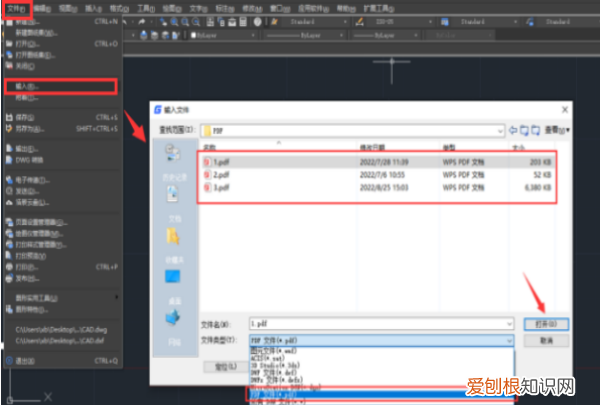Image resolution: width=600 pixels, height=405 pixels.
Task: Click the zoom previous magnifier icon
Action: (x=196, y=22)
